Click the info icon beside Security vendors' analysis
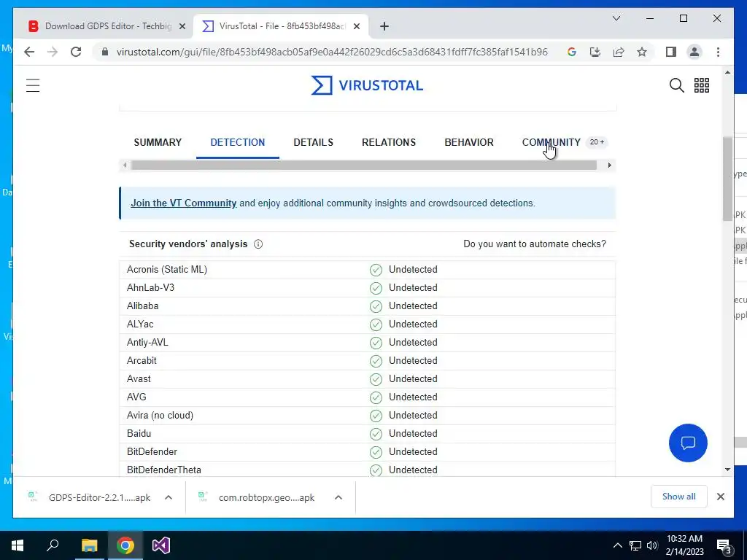The image size is (747, 560). (x=258, y=244)
